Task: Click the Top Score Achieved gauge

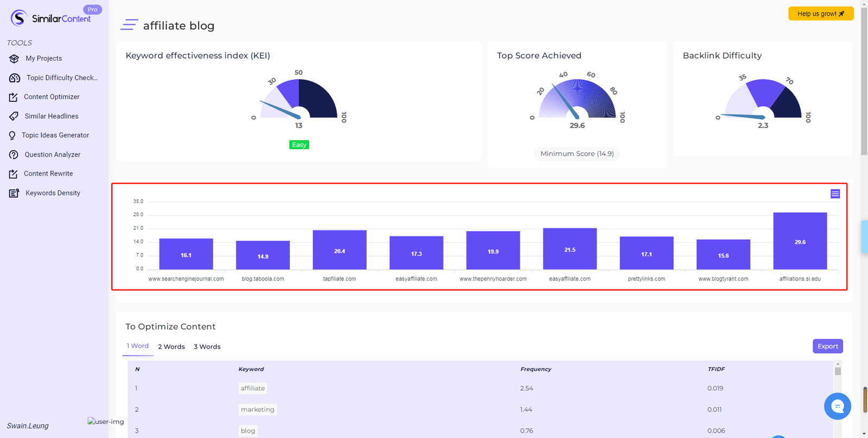Action: (x=577, y=99)
